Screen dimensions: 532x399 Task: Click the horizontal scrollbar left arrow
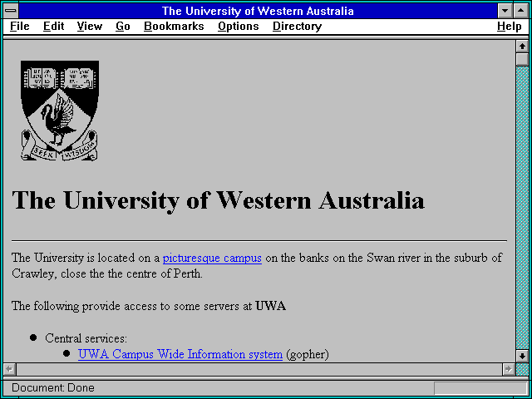click(9, 369)
